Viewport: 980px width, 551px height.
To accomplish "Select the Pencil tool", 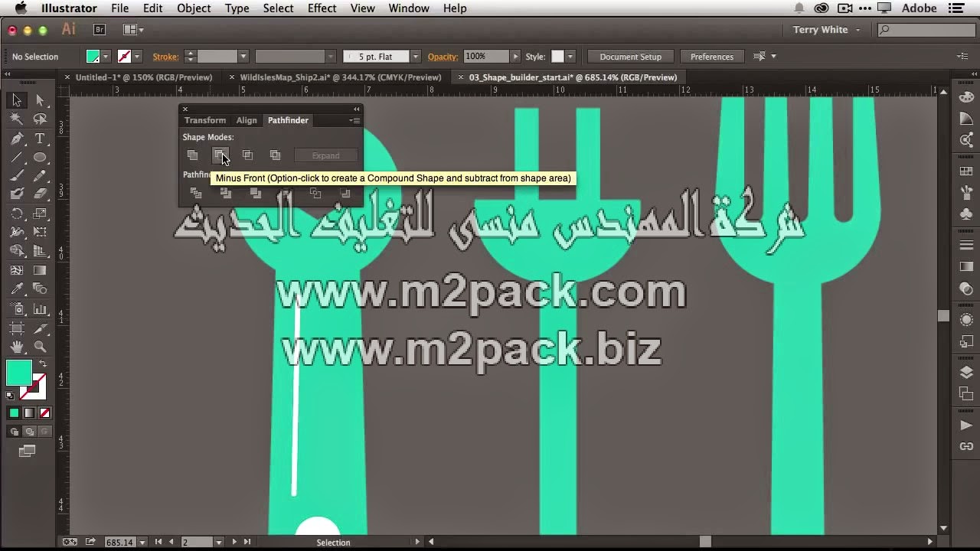I will (x=40, y=176).
